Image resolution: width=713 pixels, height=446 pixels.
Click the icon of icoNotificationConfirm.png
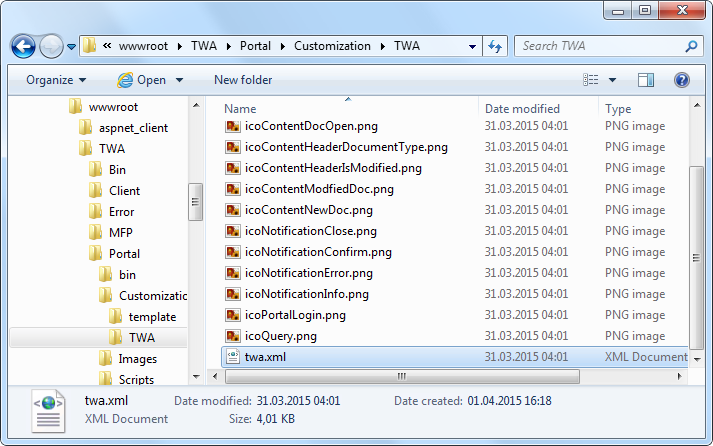coord(233,252)
